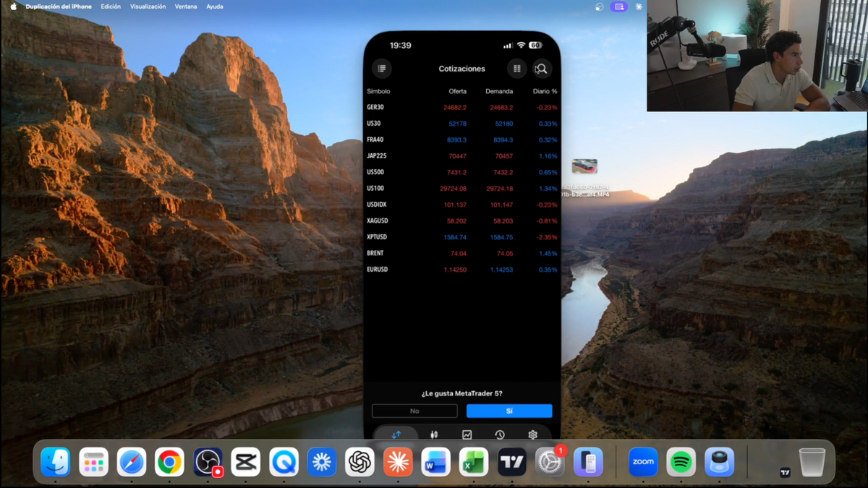Open System Settings with the notification badge
The width and height of the screenshot is (868, 488).
click(550, 462)
